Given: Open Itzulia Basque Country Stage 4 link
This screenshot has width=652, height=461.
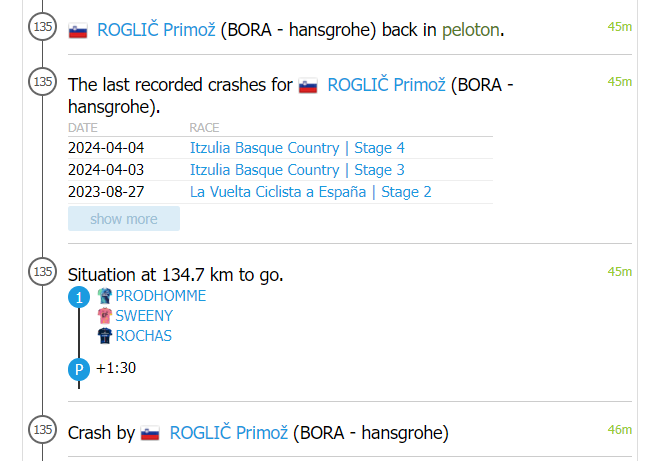Looking at the screenshot, I should pyautogui.click(x=297, y=148).
